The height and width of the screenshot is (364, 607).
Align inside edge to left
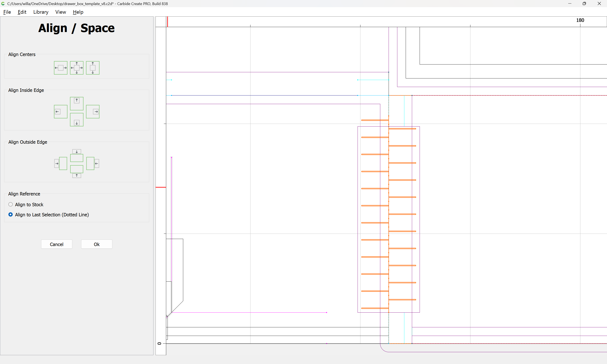[x=61, y=112]
